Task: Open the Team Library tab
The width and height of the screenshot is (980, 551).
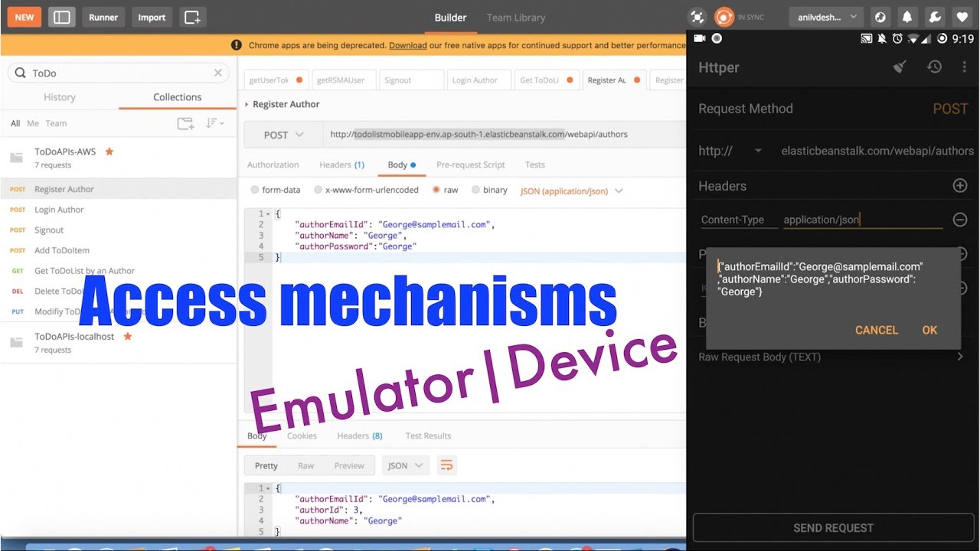Action: point(516,18)
